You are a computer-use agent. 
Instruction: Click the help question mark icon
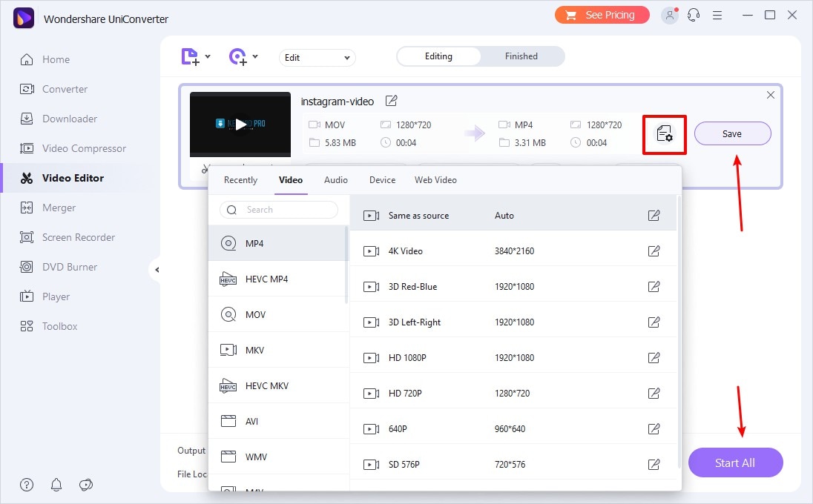pyautogui.click(x=27, y=485)
